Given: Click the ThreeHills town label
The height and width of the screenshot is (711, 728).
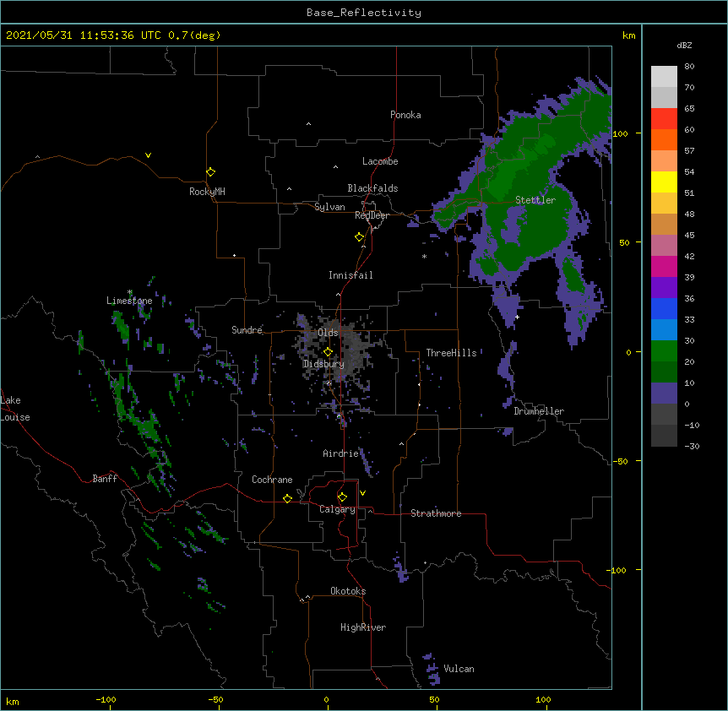Looking at the screenshot, I should [x=451, y=353].
